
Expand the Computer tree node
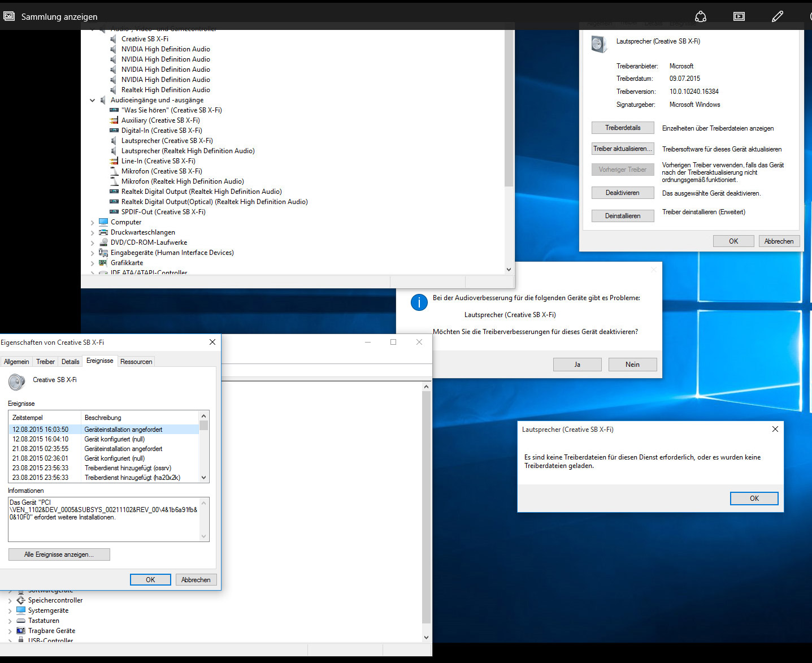click(92, 223)
